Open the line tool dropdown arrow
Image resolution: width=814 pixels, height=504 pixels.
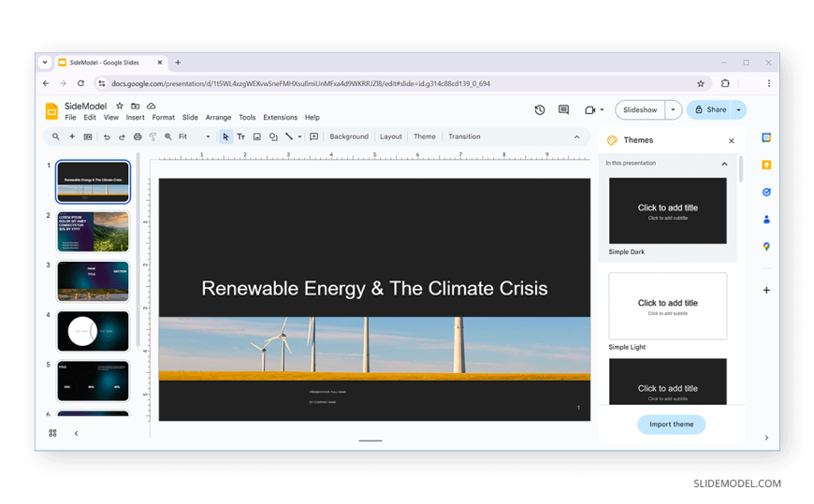[299, 137]
